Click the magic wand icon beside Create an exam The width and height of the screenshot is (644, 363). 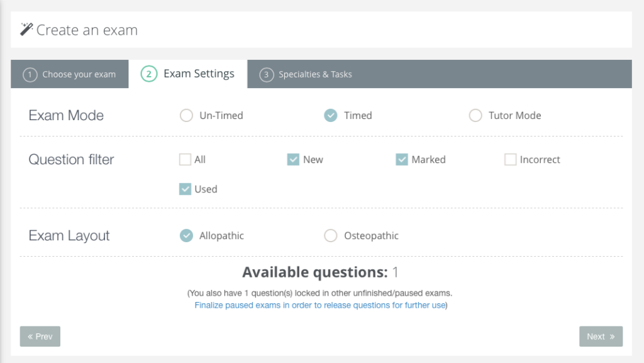(x=26, y=29)
